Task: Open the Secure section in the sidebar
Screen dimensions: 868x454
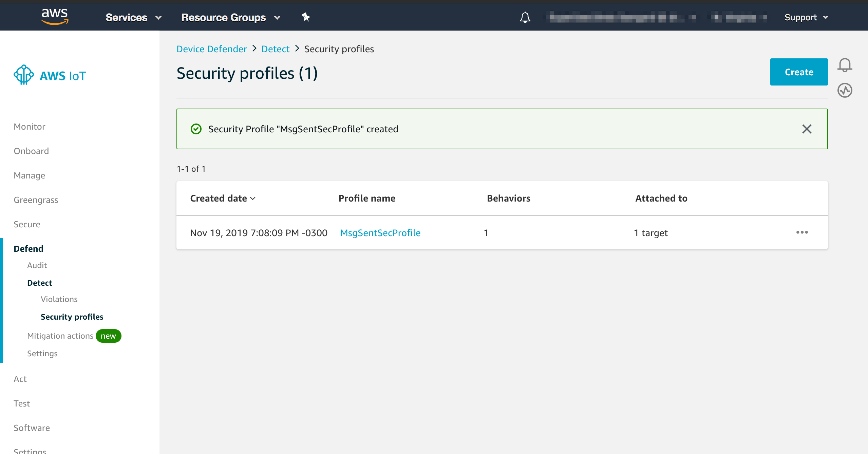Action: [27, 224]
